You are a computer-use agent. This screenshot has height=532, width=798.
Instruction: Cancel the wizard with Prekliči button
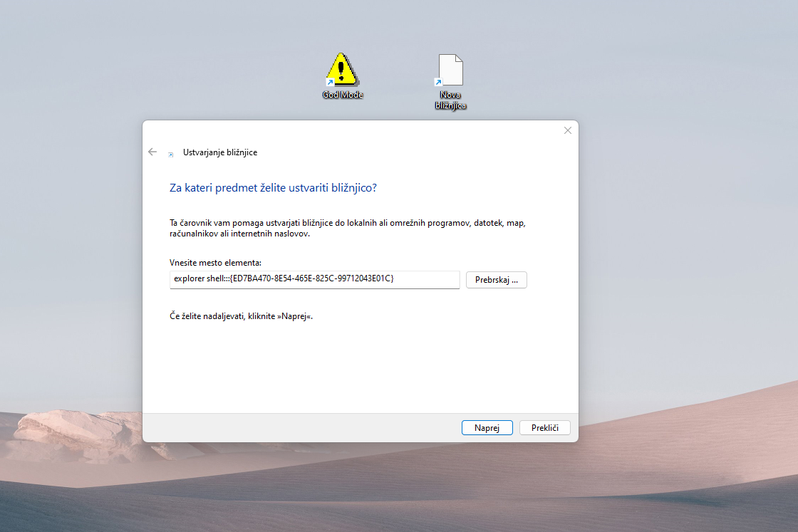point(544,428)
